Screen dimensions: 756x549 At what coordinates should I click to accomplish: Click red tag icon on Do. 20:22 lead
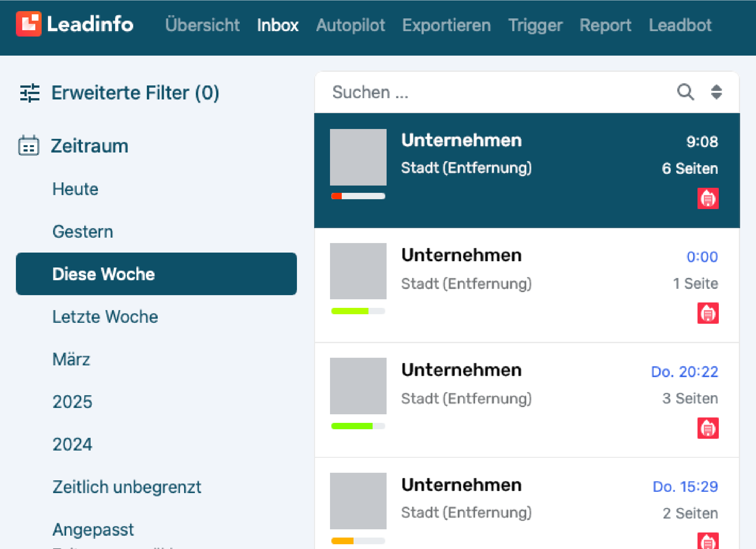click(708, 428)
